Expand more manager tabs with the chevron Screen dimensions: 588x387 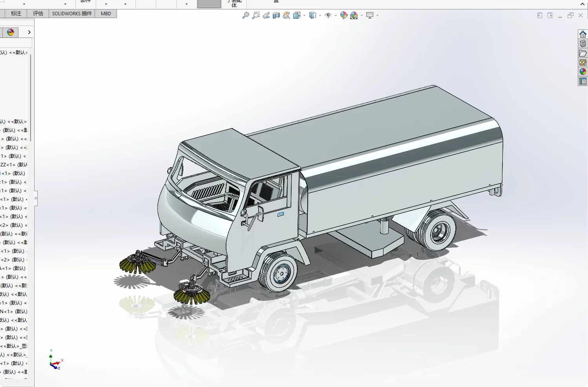tap(29, 32)
